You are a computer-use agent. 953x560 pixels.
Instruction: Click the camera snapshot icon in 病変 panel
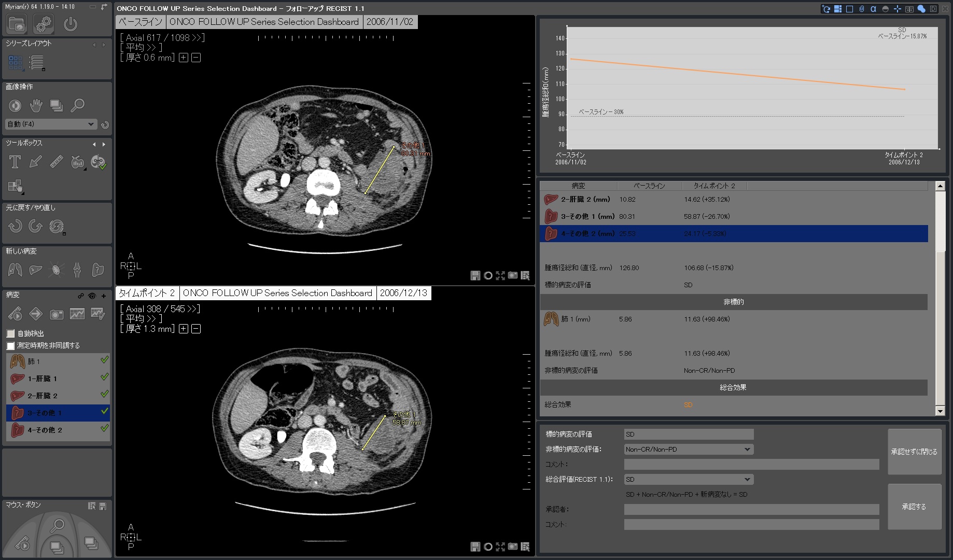point(57,314)
